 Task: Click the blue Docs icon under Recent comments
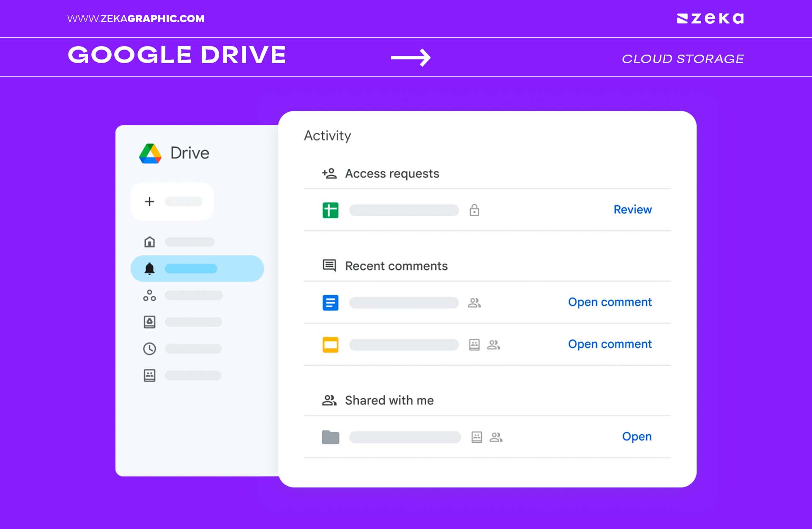click(x=331, y=303)
